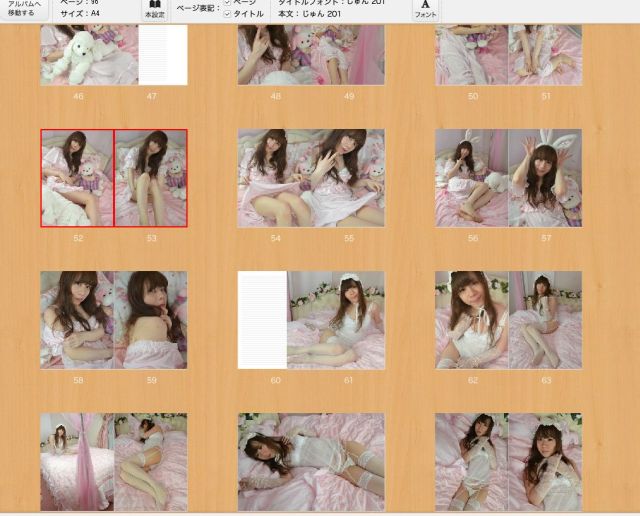Select the spread thumbnail for pages 54-55

coord(311,178)
